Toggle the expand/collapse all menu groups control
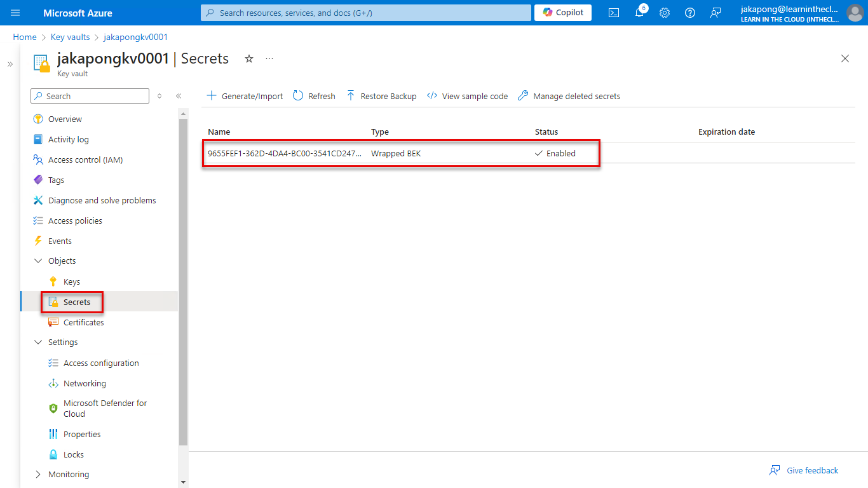Image resolution: width=868 pixels, height=488 pixels. (159, 96)
